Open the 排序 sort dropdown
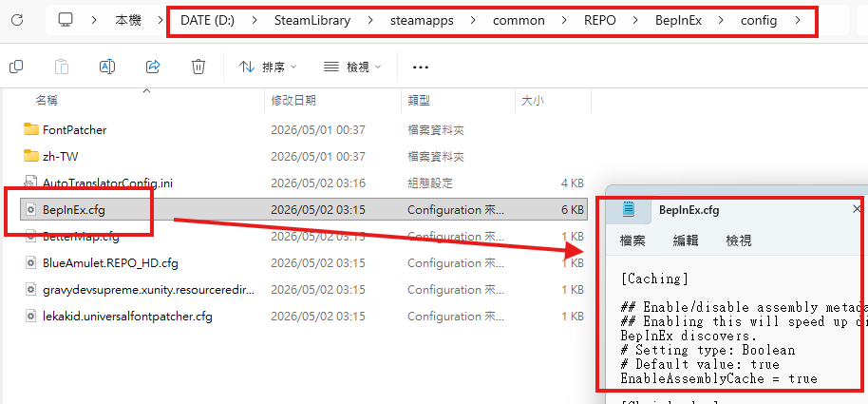 click(x=268, y=67)
